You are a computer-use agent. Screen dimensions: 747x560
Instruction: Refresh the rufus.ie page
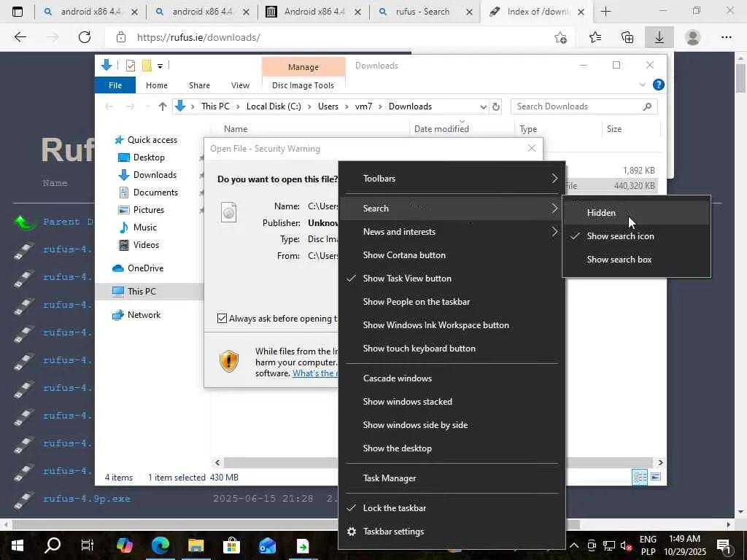click(85, 37)
